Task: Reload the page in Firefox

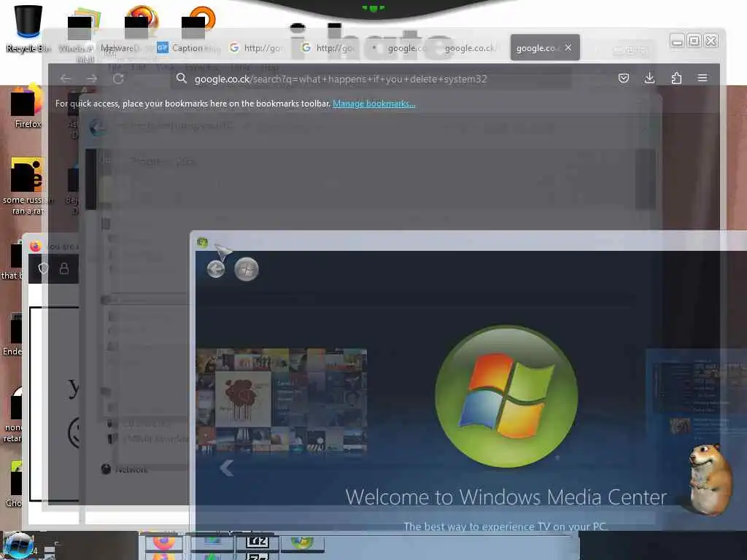Action: pos(118,79)
